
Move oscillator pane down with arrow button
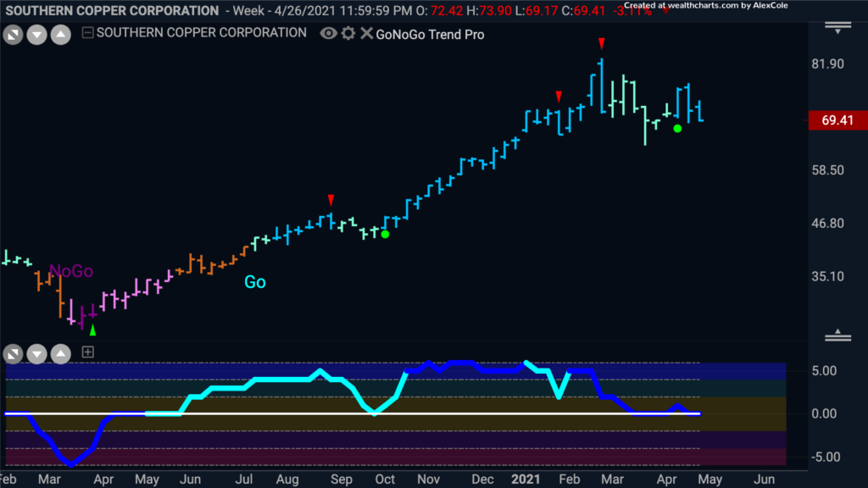pyautogui.click(x=37, y=353)
